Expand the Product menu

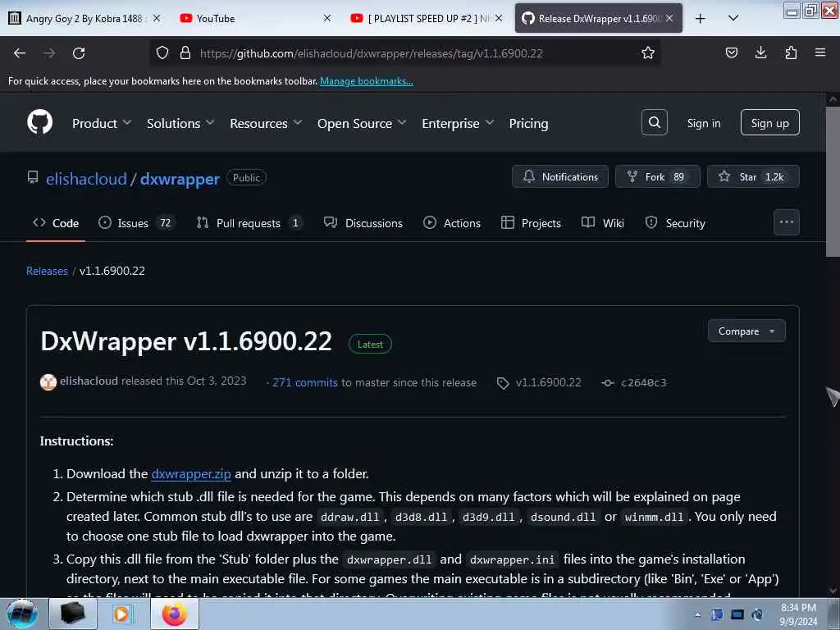[x=102, y=124]
